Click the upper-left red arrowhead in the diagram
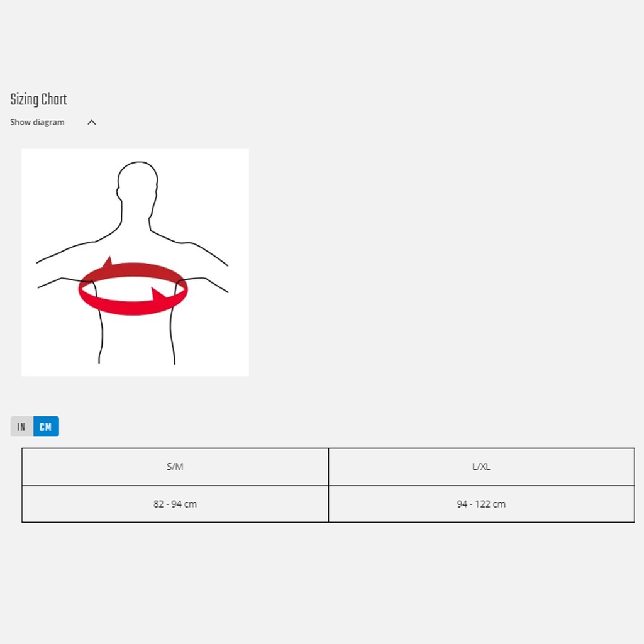 pos(108,262)
